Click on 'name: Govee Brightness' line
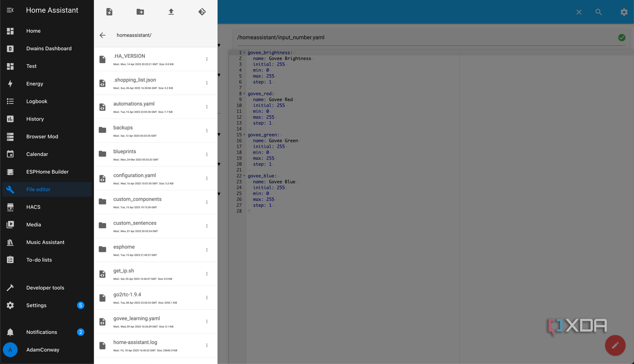Image resolution: width=634 pixels, height=364 pixels. coord(282,59)
